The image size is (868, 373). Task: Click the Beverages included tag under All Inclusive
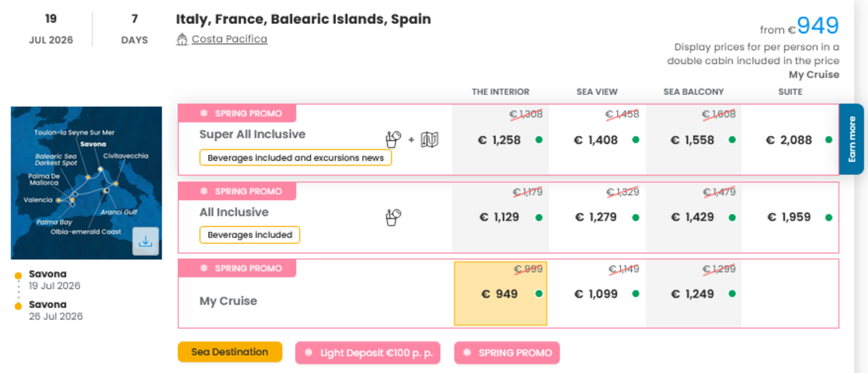[250, 235]
